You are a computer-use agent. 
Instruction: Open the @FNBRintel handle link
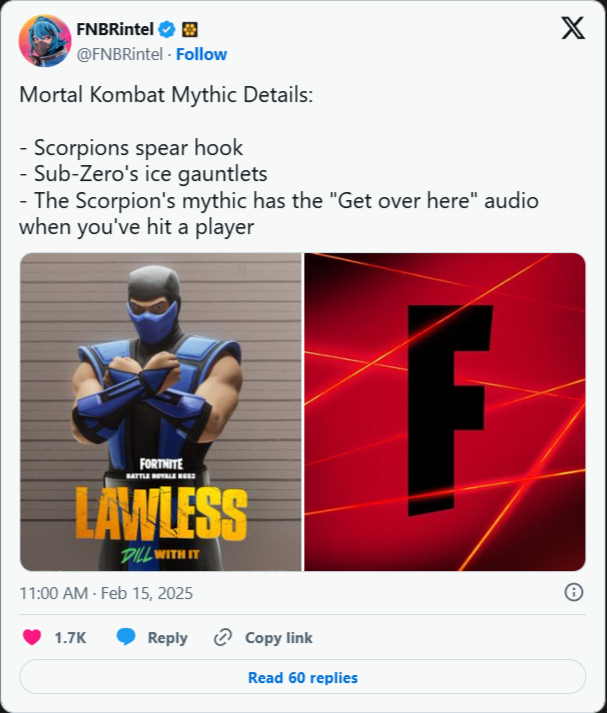120,55
